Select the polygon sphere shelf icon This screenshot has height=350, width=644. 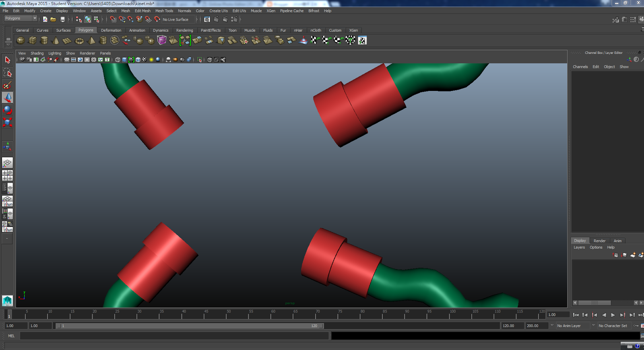[x=21, y=40]
